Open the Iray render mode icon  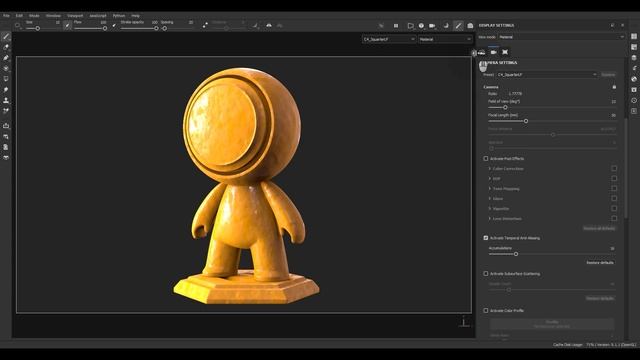pyautogui.click(x=470, y=26)
